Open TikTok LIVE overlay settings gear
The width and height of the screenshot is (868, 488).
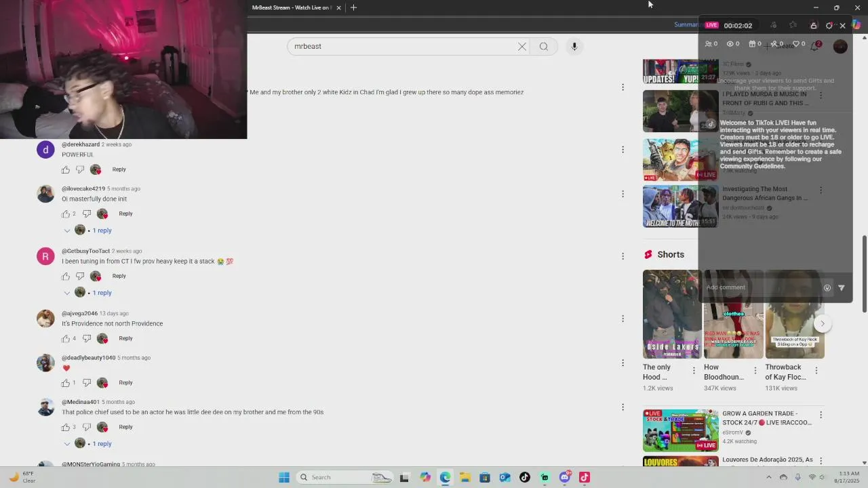829,26
